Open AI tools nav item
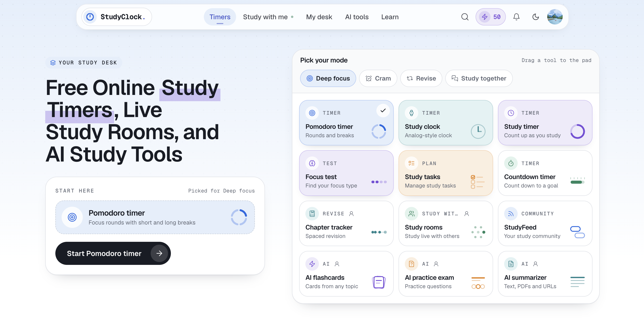The height and width of the screenshot is (324, 644). tap(357, 17)
